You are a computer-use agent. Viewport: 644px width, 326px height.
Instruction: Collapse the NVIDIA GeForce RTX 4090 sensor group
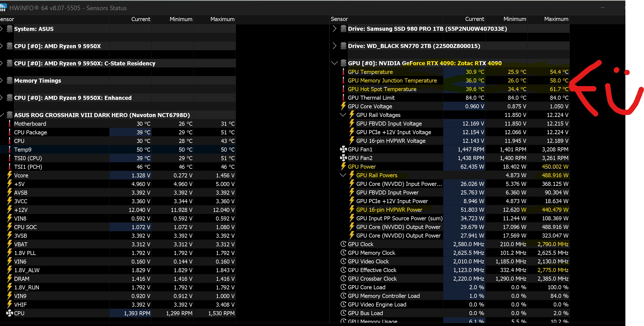click(x=335, y=63)
